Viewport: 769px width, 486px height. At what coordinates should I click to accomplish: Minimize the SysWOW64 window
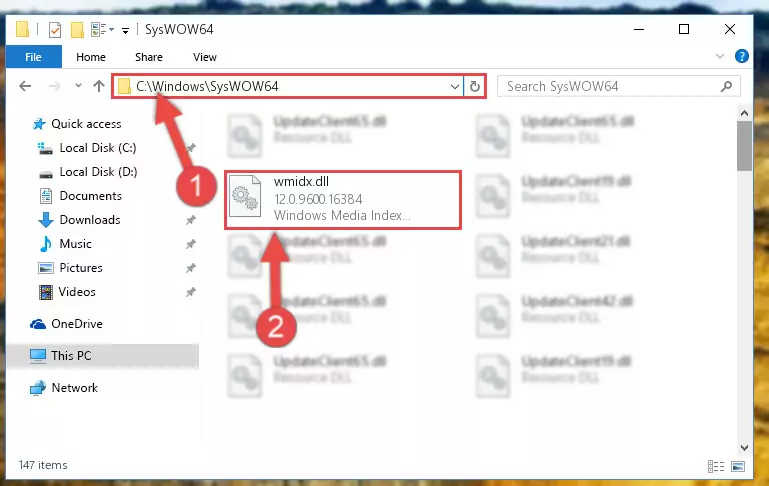coord(639,29)
